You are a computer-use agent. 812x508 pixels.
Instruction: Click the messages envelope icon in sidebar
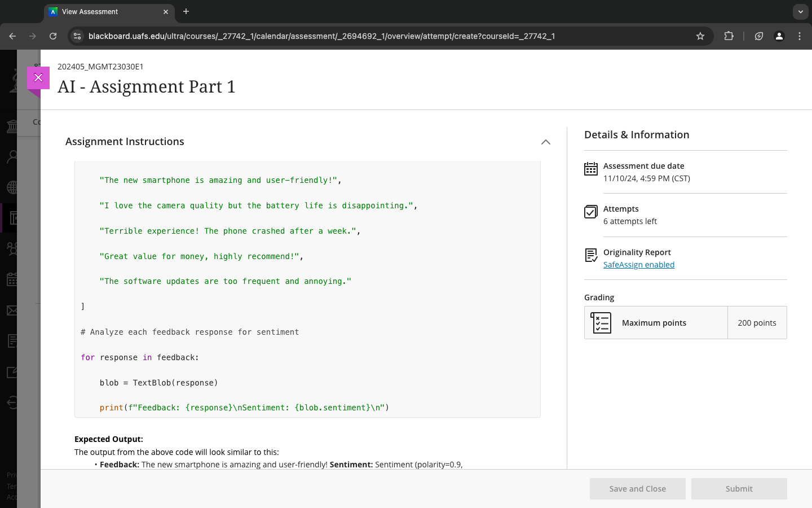click(12, 310)
